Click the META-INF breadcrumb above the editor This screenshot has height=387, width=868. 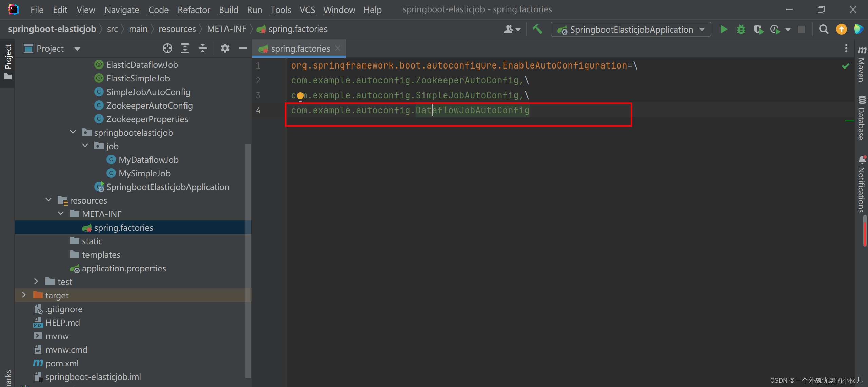pyautogui.click(x=226, y=29)
